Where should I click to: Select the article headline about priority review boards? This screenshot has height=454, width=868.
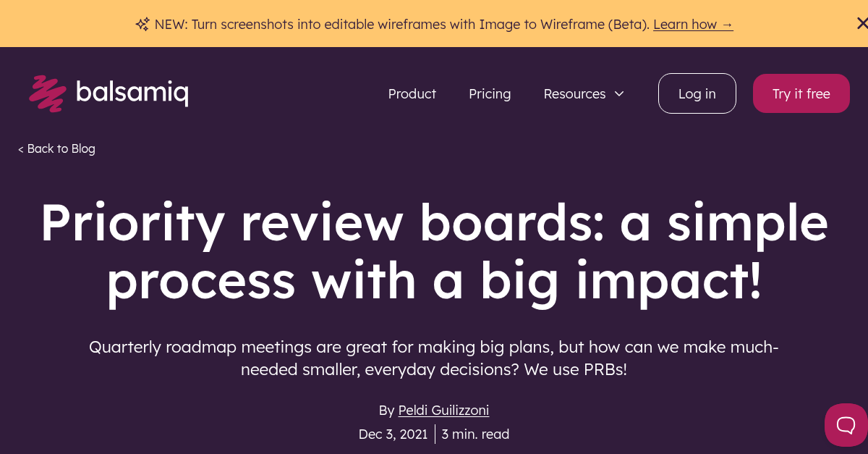point(434,251)
